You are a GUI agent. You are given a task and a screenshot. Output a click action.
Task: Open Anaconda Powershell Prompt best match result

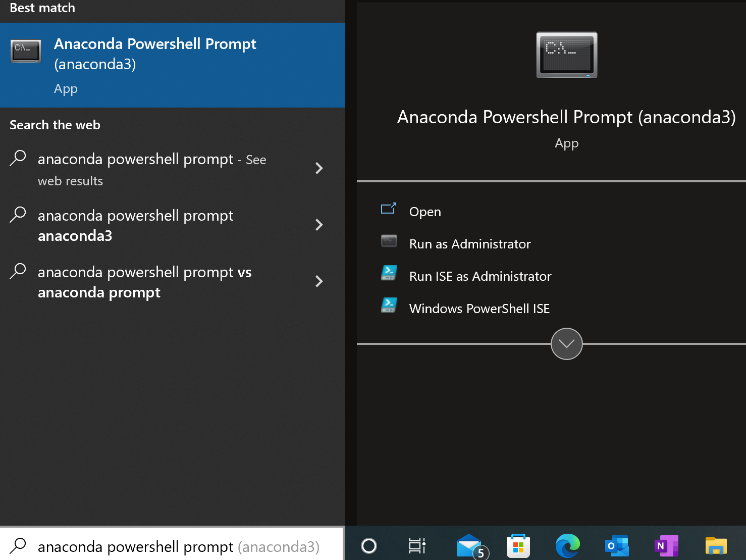(172, 65)
